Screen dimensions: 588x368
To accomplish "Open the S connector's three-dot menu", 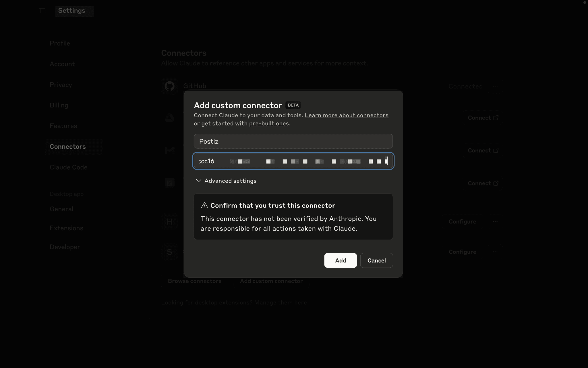I will [x=495, y=252].
